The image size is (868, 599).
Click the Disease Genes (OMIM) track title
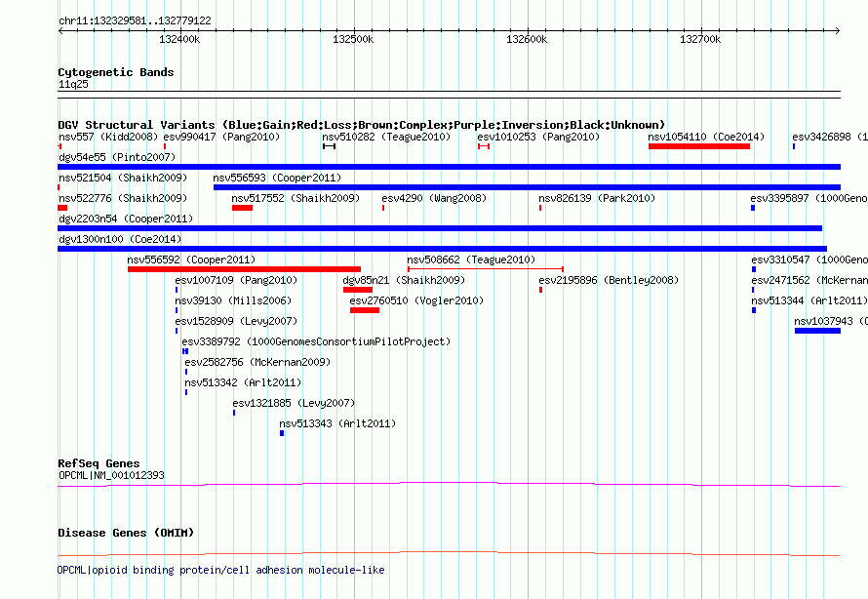[126, 533]
